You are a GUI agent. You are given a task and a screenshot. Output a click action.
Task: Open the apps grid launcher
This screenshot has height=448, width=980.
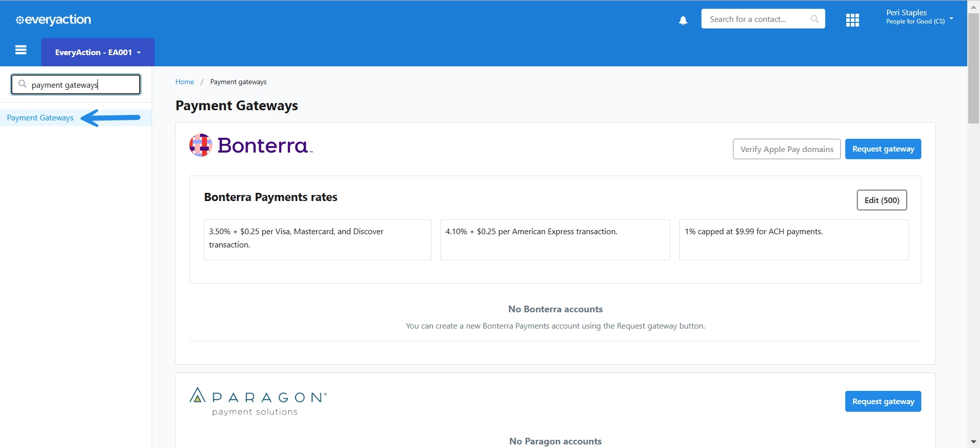852,20
